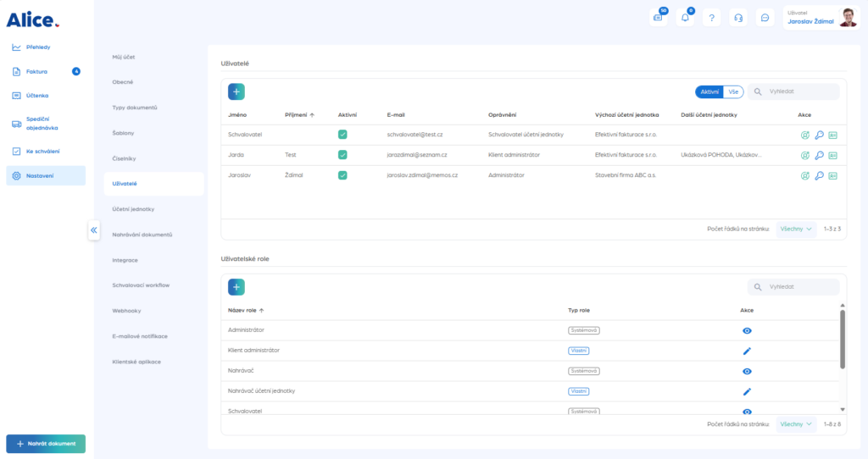
Task: Open Jaroslav Ždímal user profile avatar
Action: pos(848,18)
